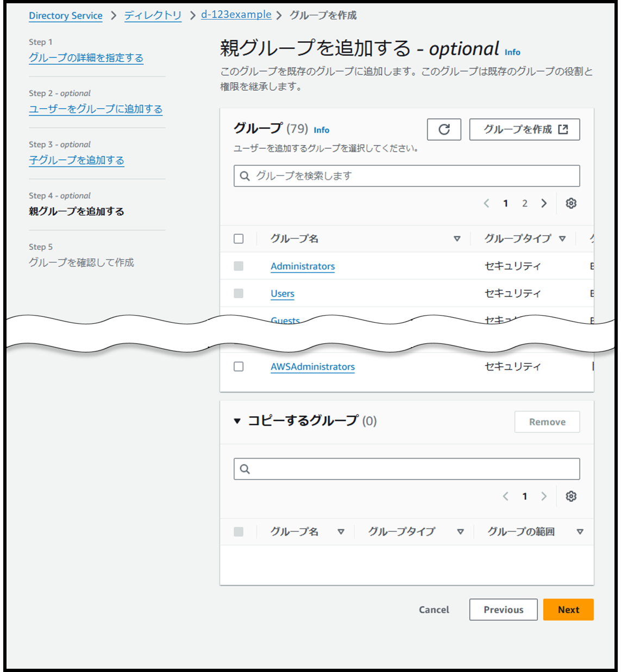Viewport: 621px width, 672px height.
Task: Open Step 3 子グループを追加する
Action: [77, 160]
